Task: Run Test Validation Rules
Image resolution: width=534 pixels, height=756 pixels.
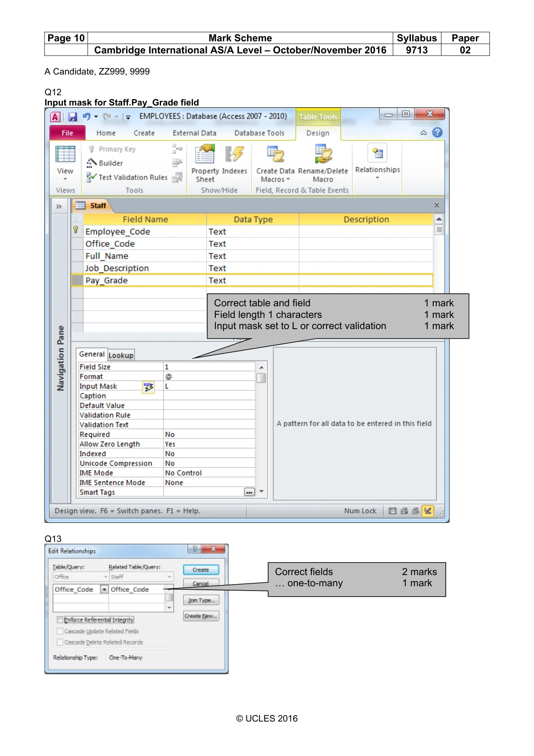Action: click(127, 177)
